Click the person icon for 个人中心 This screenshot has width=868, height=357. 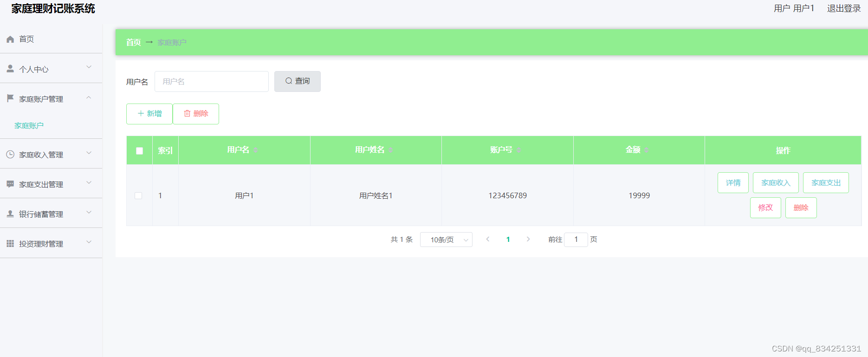point(10,69)
